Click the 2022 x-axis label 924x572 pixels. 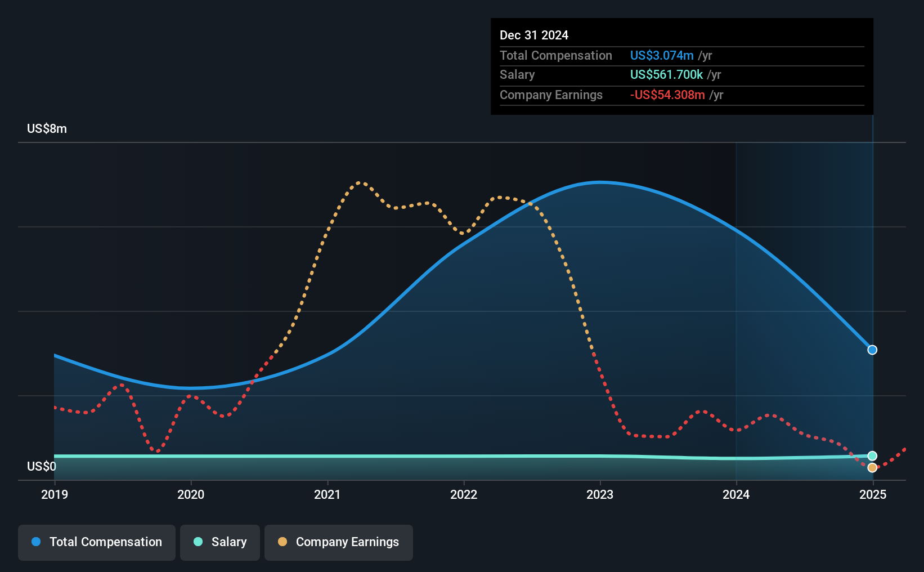pyautogui.click(x=464, y=494)
